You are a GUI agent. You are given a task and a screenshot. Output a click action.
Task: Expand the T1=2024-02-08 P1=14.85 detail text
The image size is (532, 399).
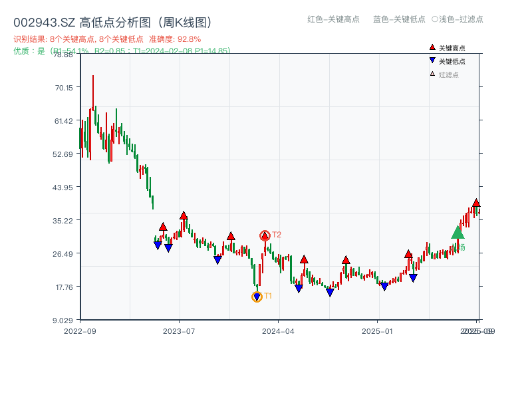[178, 50]
